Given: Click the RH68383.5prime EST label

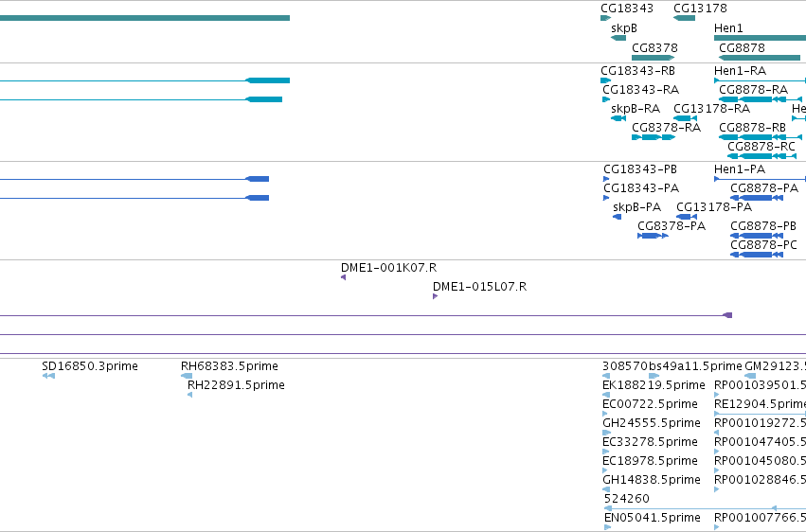Looking at the screenshot, I should 229,366.
